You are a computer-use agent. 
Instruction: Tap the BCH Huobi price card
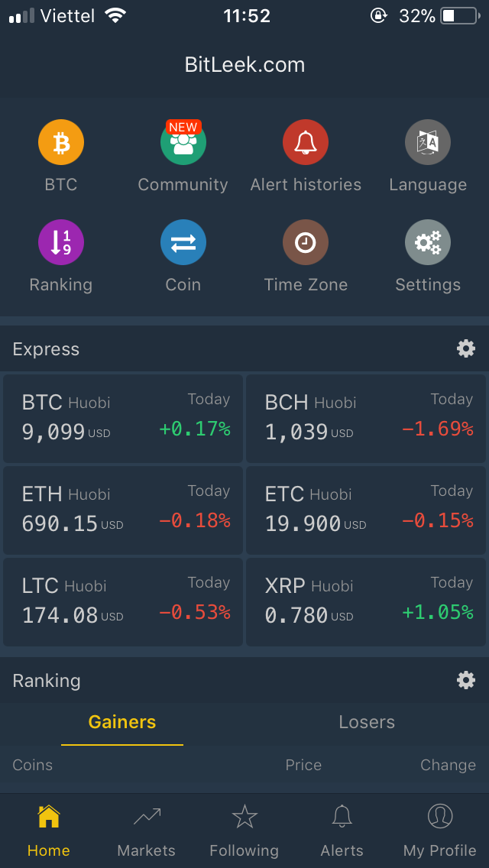366,418
